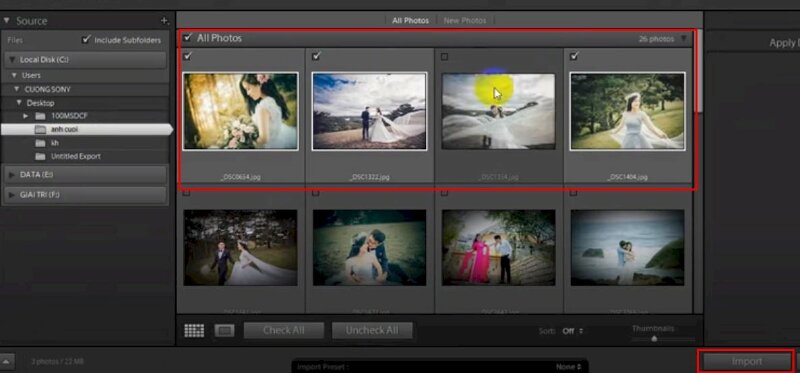Collapse the Desktop tree node
Viewport: 800px width, 373px height.
coord(19,103)
